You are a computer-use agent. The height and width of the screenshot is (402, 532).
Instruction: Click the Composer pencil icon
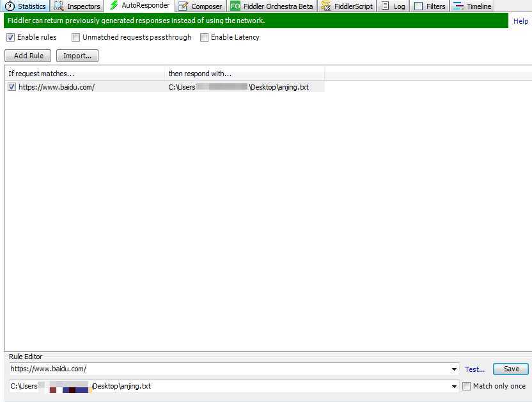tap(184, 6)
